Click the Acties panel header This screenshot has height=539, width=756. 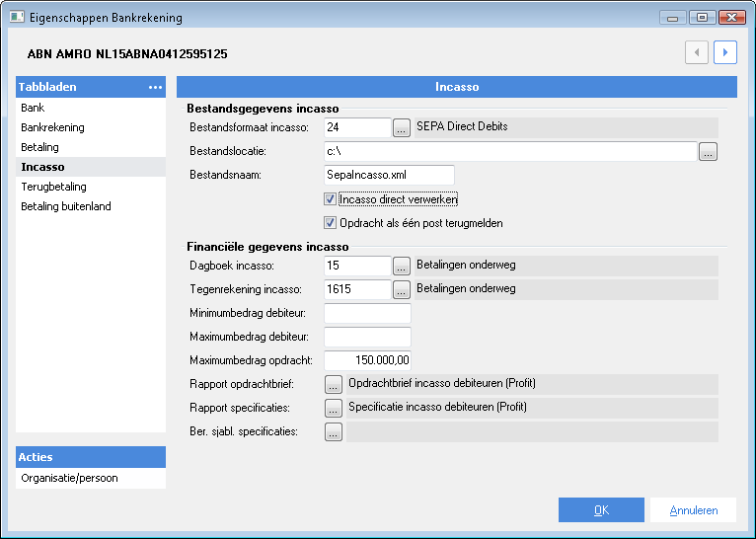coord(91,457)
